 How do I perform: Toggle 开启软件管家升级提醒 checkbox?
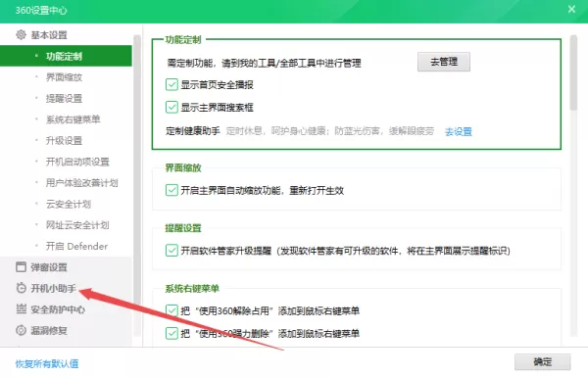click(x=171, y=251)
